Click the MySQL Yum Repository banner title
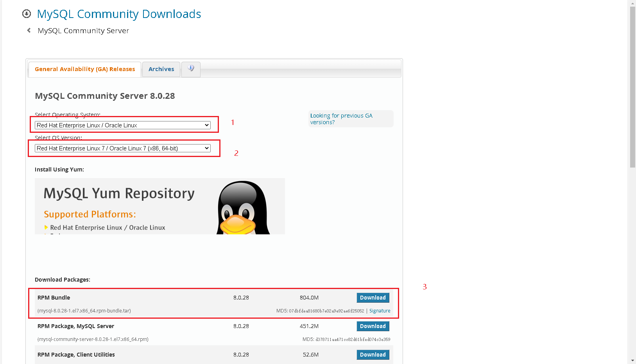The height and width of the screenshot is (364, 636). point(119,193)
